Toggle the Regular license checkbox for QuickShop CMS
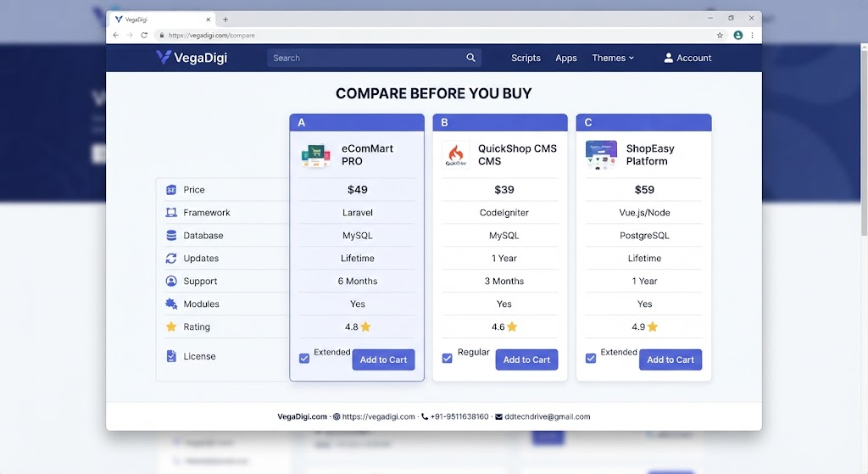Image resolution: width=868 pixels, height=474 pixels. tap(448, 359)
